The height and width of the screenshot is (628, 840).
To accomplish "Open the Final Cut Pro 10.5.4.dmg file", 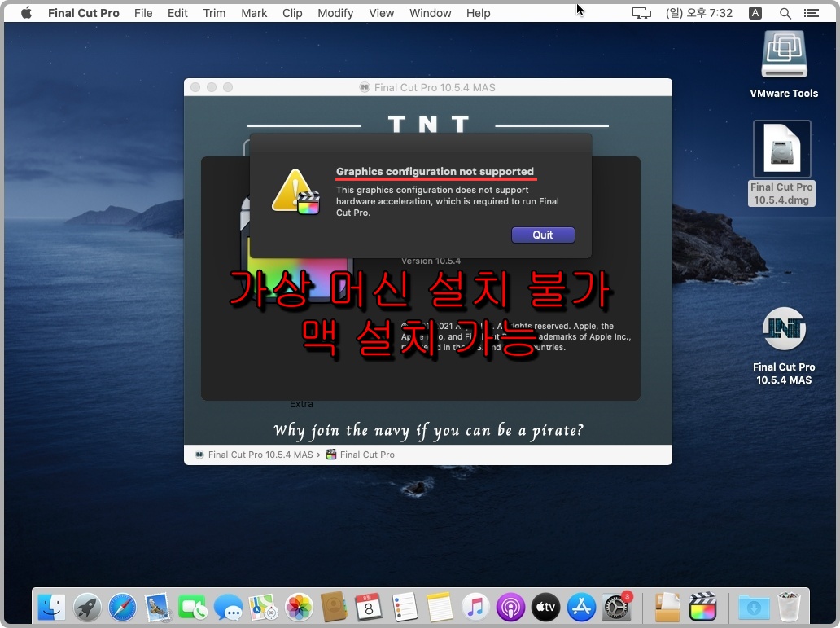I will coord(781,148).
